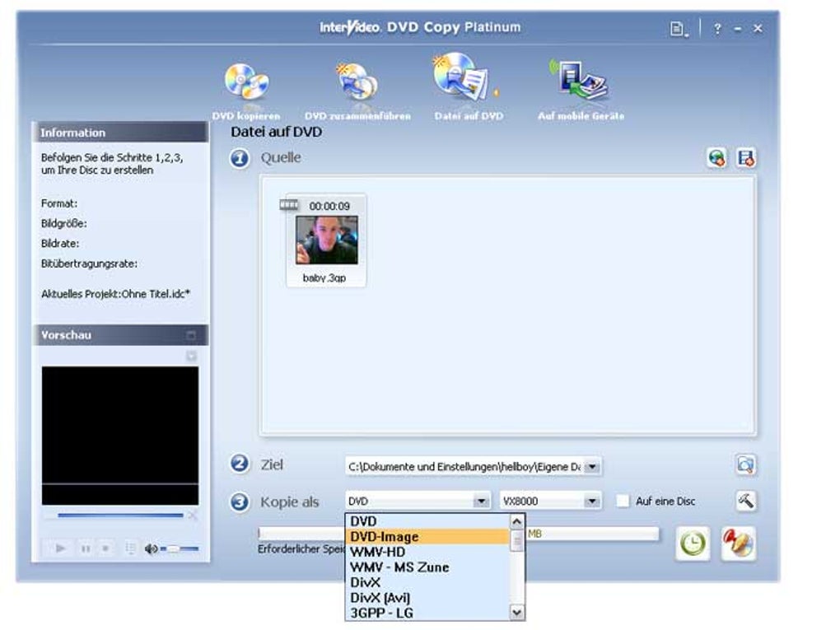
Task: Stop the preview playback
Action: pos(105,548)
